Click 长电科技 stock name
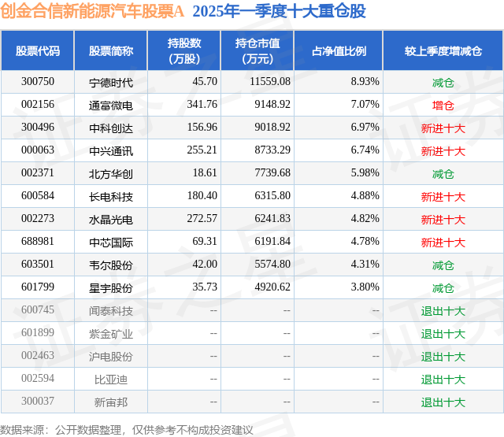The image size is (504, 437). pos(111,197)
